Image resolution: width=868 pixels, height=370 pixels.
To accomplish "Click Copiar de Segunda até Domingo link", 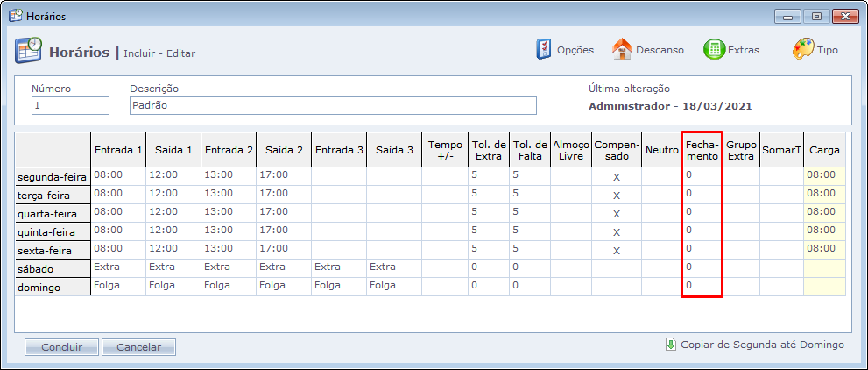I will 762,345.
